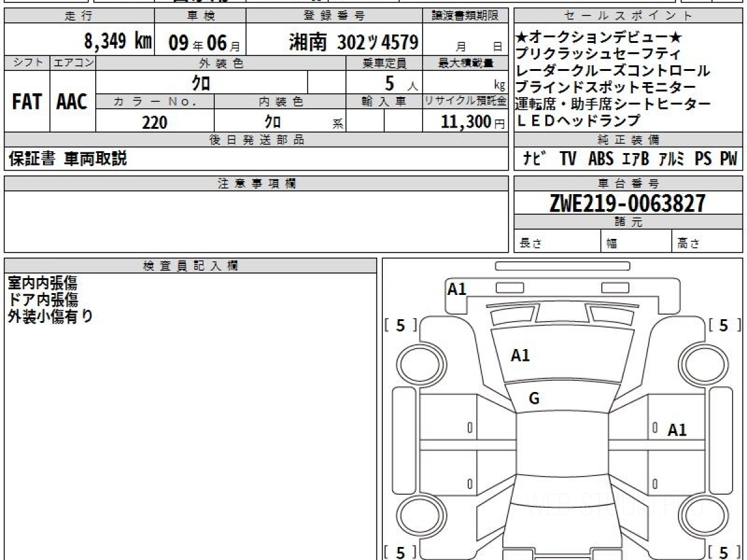Click the プリクラッシュセーフティ line

(598, 55)
